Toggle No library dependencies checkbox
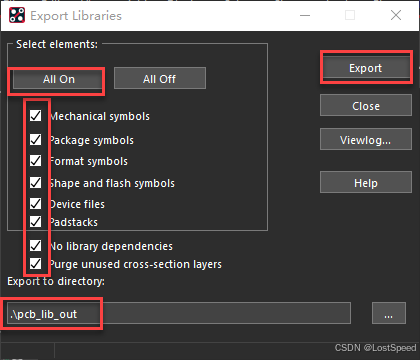The image size is (420, 360). (36, 246)
